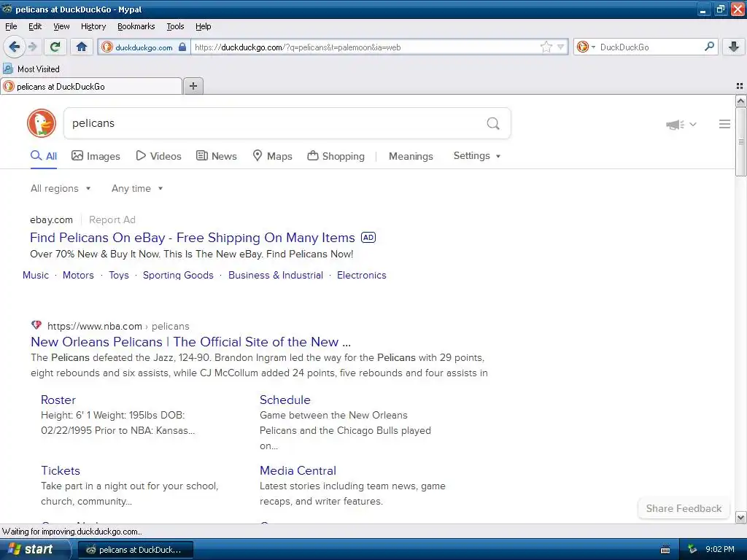Screen dimensions: 747x560
Task: Expand the Any time filter
Action: click(137, 189)
